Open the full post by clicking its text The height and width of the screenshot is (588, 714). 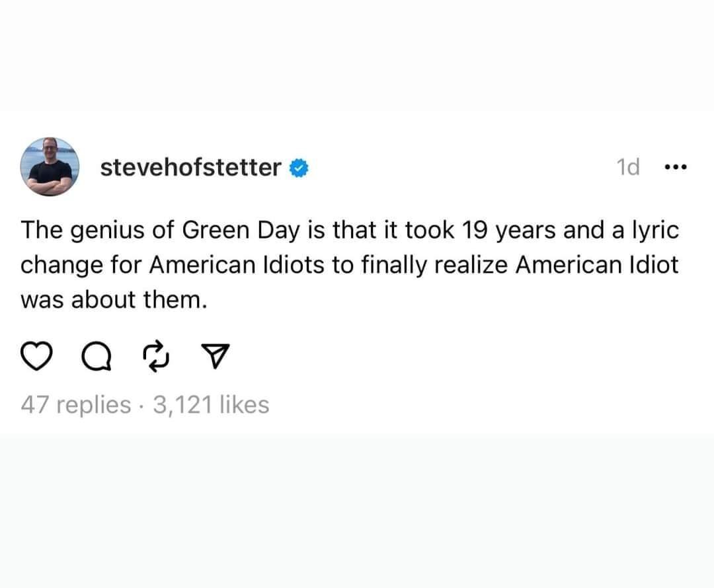pos(350,265)
